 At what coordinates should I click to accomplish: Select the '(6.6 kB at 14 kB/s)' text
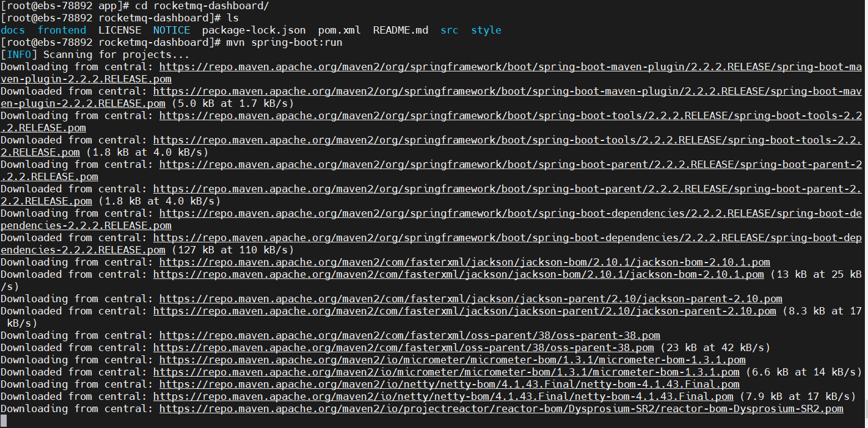tap(803, 372)
